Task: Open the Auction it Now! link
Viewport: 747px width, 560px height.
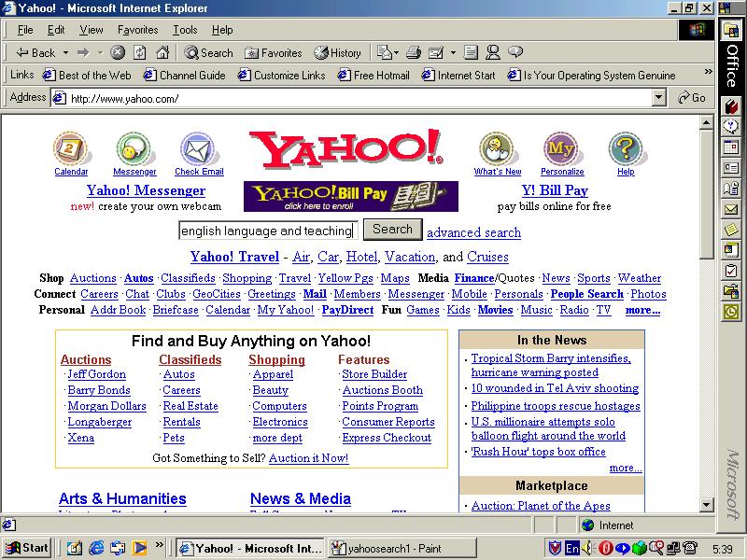Action: tap(309, 458)
